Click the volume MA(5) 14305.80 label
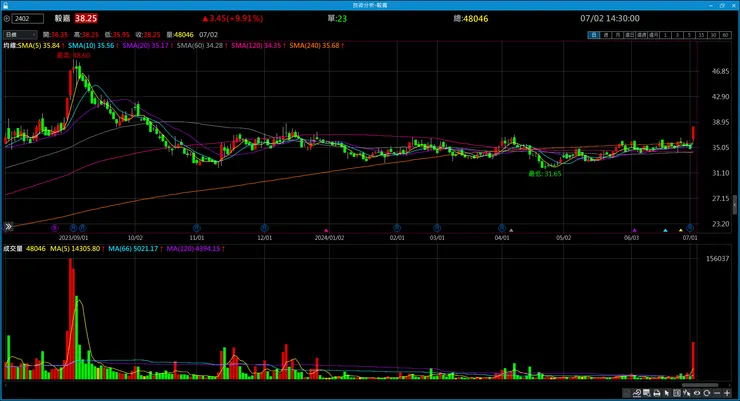This screenshot has height=401, width=740. pos(77,249)
